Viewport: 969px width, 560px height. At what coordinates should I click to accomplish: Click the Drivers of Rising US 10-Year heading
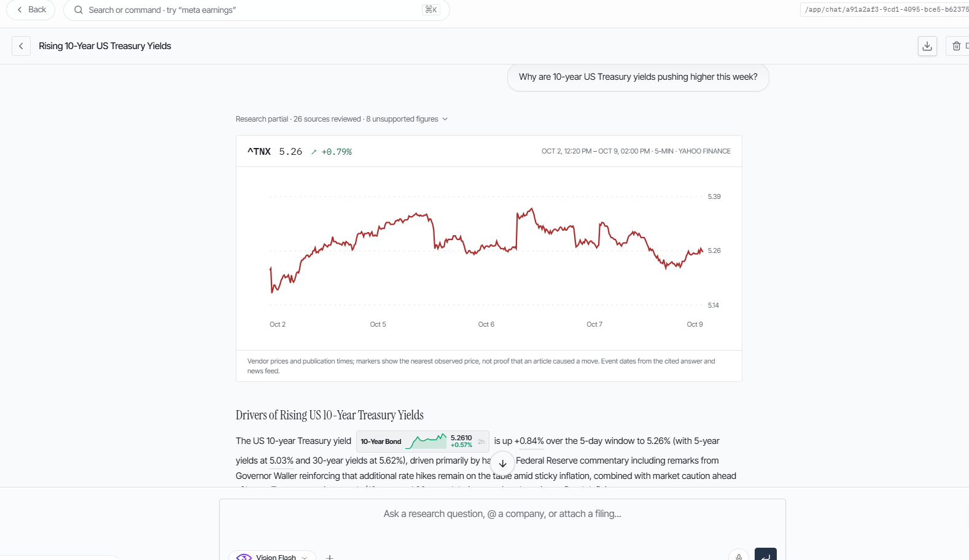330,416
